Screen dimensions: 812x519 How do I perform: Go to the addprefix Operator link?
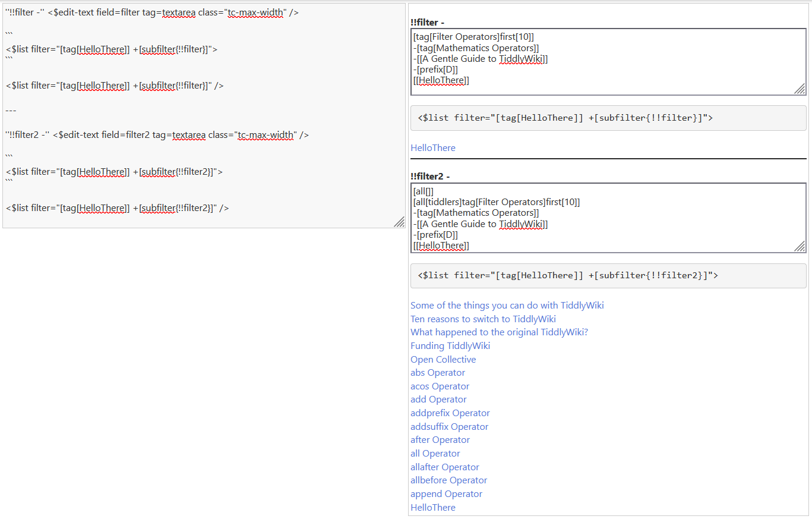point(450,413)
